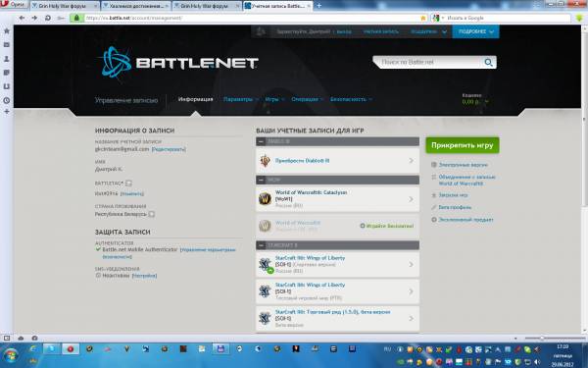
Task: Click the magnifier search icon on Battle.net
Action: point(488,63)
